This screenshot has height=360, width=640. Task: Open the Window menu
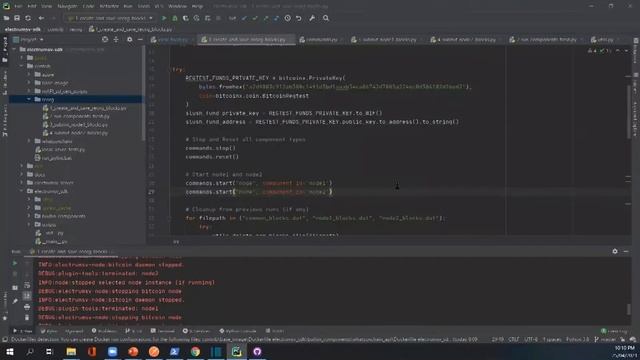coord(178,6)
